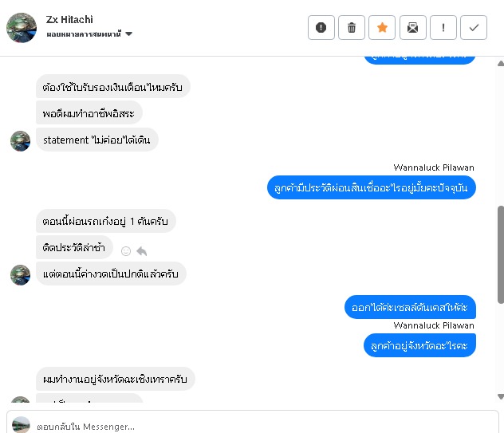Click the customer avatar beside the statement message
504x433 pixels.
pos(20,140)
